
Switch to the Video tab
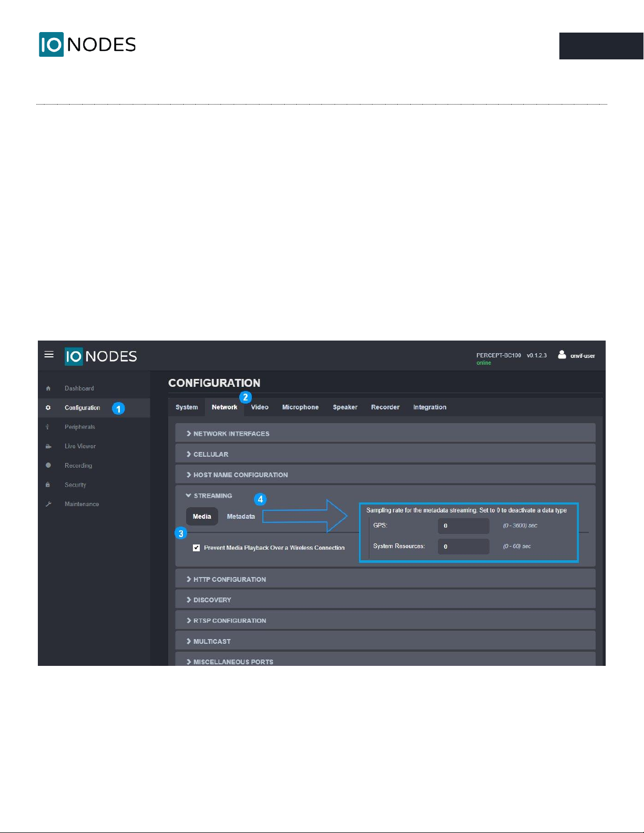click(x=260, y=407)
